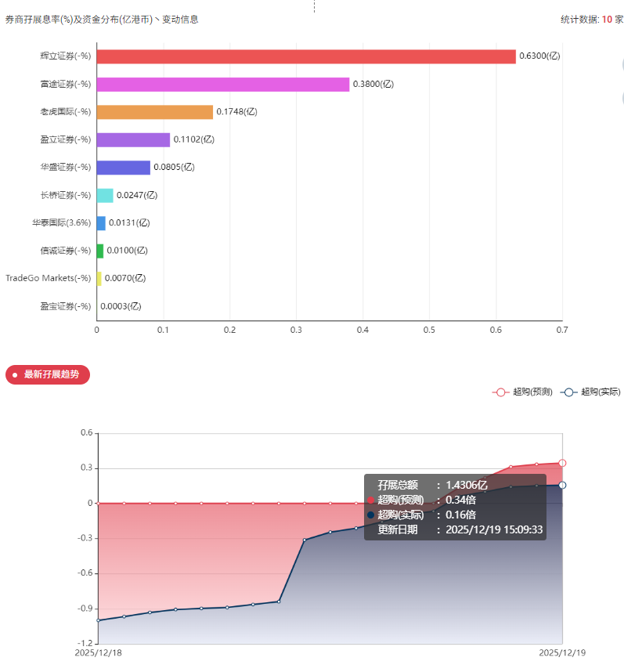This screenshot has height=672, width=624.
Task: Select the 华泰国际(3.6%) bar
Action: tap(101, 223)
